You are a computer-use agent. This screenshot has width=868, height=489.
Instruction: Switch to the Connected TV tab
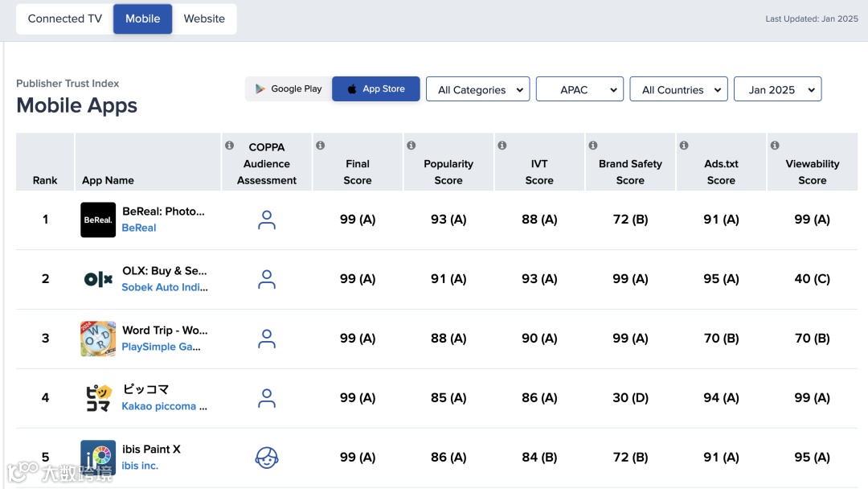(x=65, y=18)
